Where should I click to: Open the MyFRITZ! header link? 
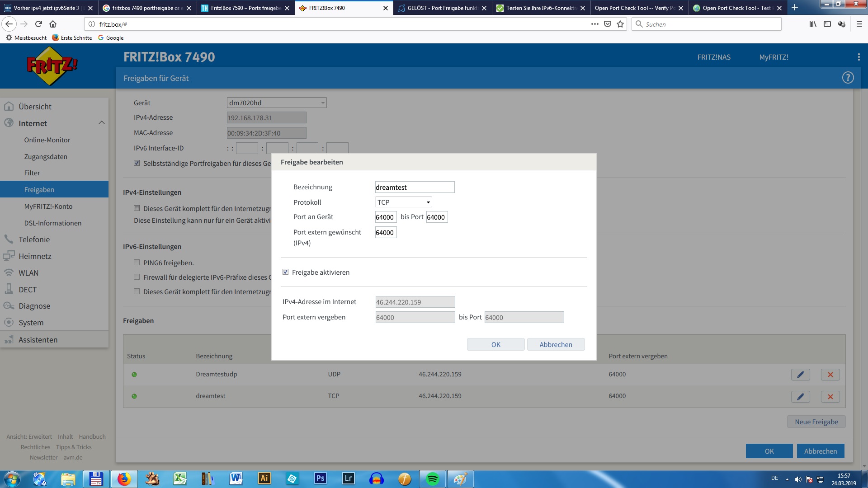(x=774, y=57)
